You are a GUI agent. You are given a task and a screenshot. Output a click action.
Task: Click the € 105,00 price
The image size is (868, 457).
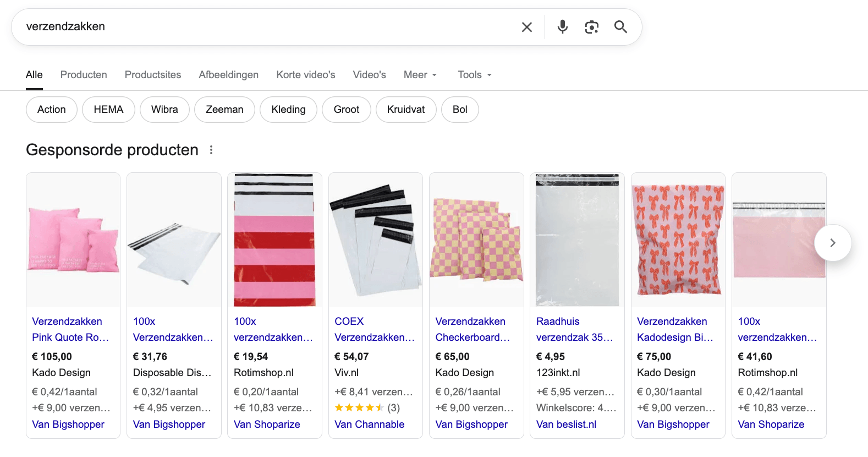click(x=52, y=357)
